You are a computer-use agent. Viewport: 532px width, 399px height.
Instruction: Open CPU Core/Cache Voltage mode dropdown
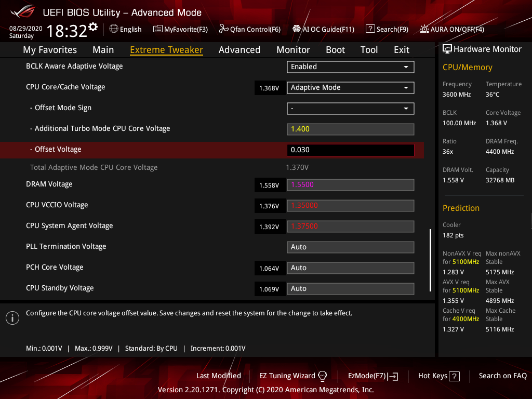click(x=351, y=87)
